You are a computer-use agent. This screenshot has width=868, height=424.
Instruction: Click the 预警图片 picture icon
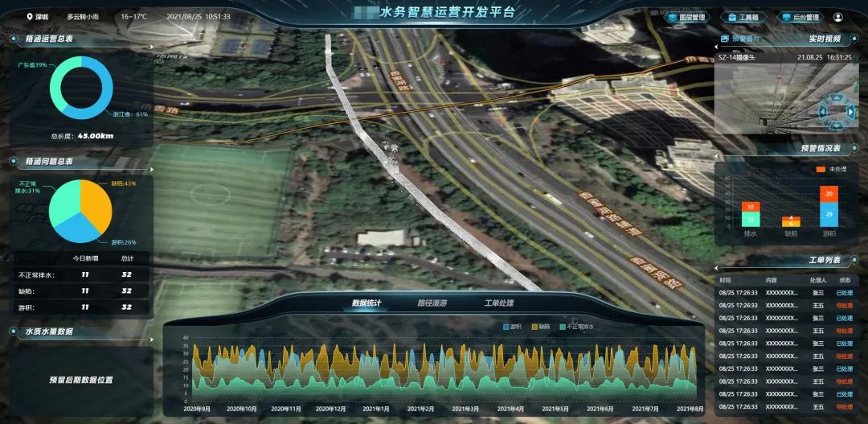[x=725, y=39]
